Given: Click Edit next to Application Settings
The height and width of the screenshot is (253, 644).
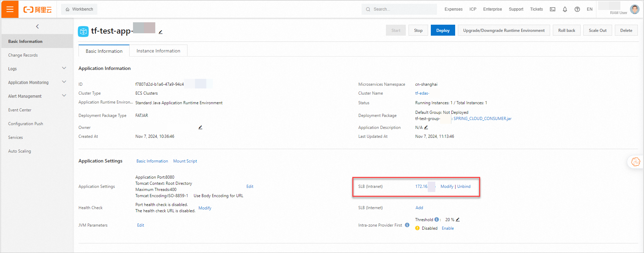Looking at the screenshot, I should pyautogui.click(x=250, y=186).
